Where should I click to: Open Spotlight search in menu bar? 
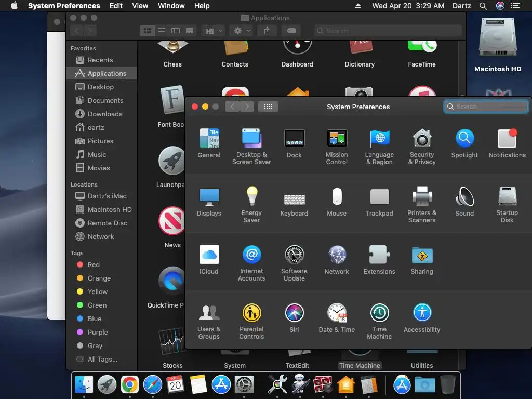[x=483, y=6]
